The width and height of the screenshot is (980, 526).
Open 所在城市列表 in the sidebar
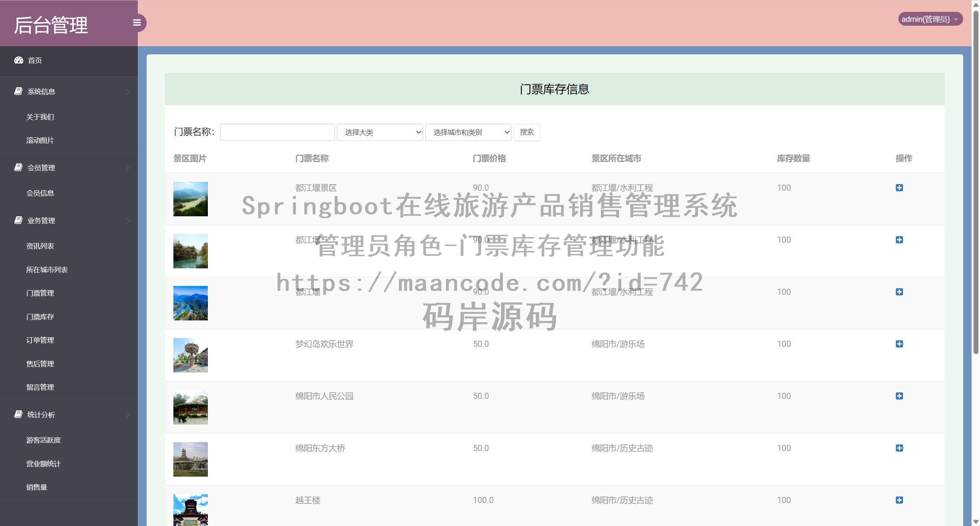(x=47, y=270)
